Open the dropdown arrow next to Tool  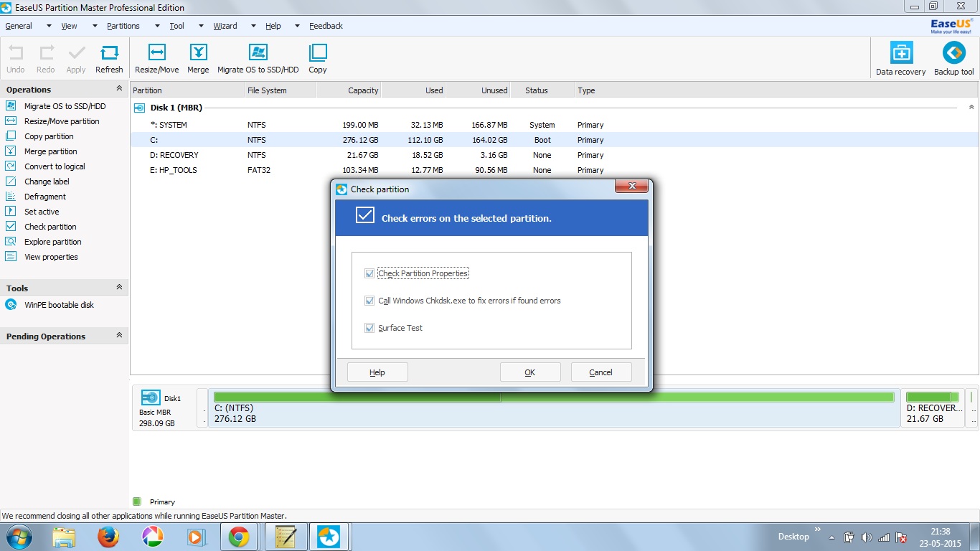[199, 26]
